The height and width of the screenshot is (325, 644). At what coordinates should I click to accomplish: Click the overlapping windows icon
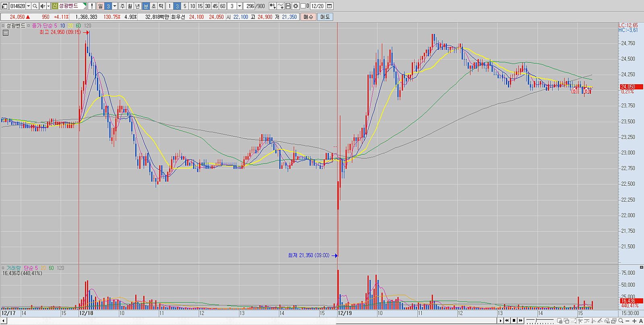(567, 321)
